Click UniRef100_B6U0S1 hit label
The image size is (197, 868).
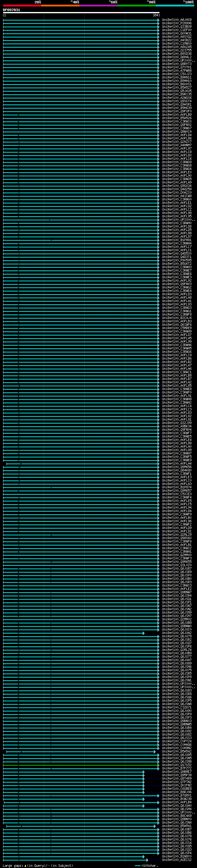pos(177,84)
